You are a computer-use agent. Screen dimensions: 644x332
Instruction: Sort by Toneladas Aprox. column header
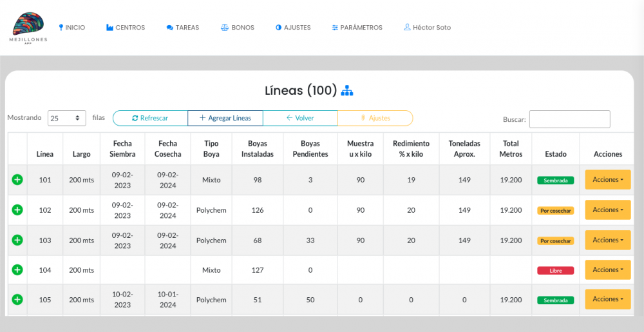coord(464,149)
